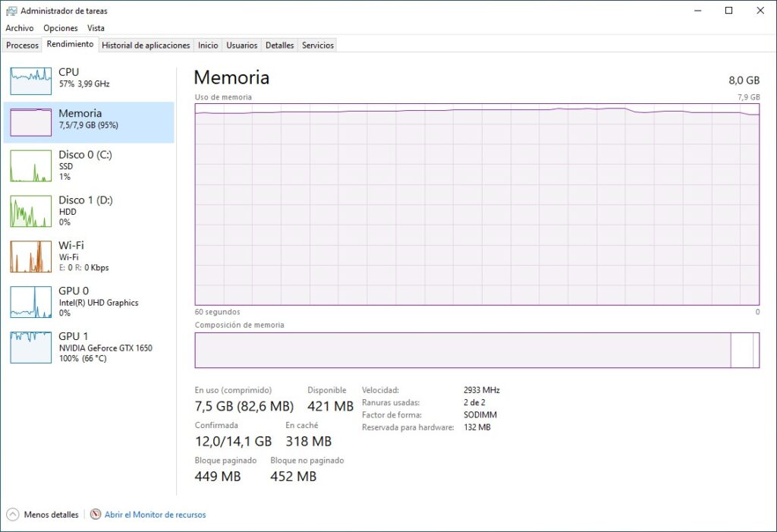Click the Administrador de tareas title bar icon
777x532 pixels.
(x=11, y=11)
